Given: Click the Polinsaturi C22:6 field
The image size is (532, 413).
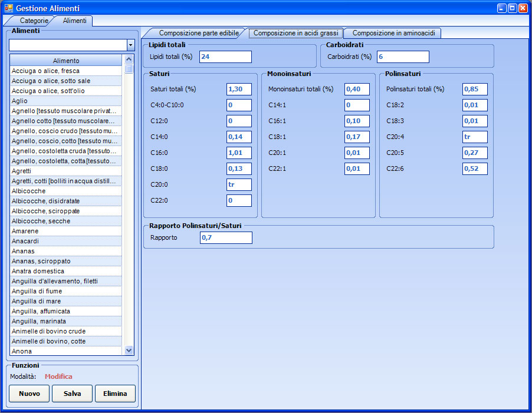Looking at the screenshot, I should tap(475, 168).
